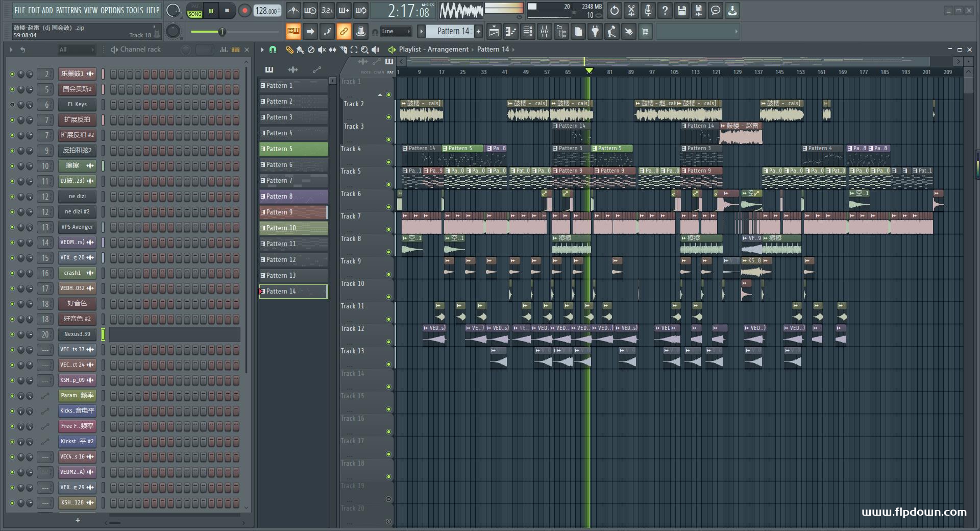This screenshot has width=980, height=531.
Task: Open project info comment icon
Action: click(716, 10)
